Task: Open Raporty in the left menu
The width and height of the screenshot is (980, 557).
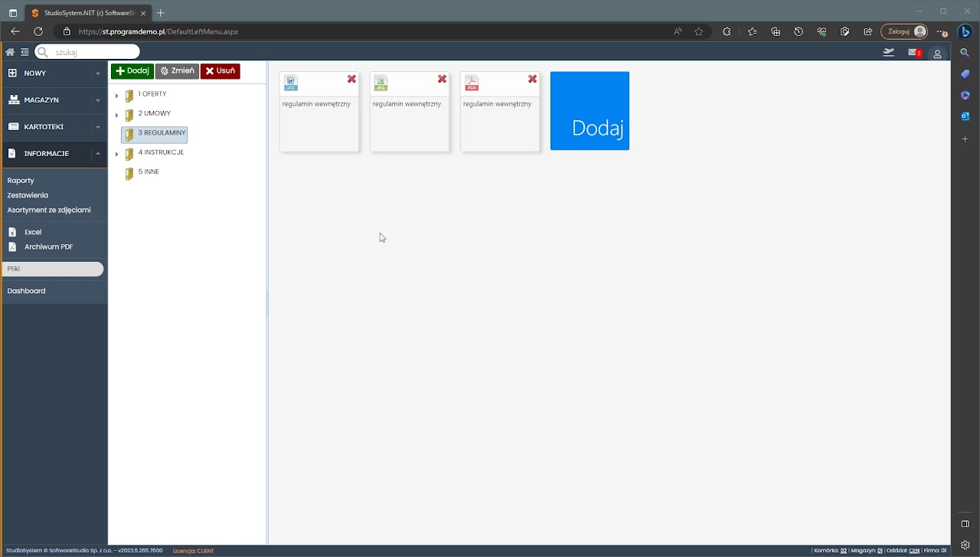Action: coord(21,181)
